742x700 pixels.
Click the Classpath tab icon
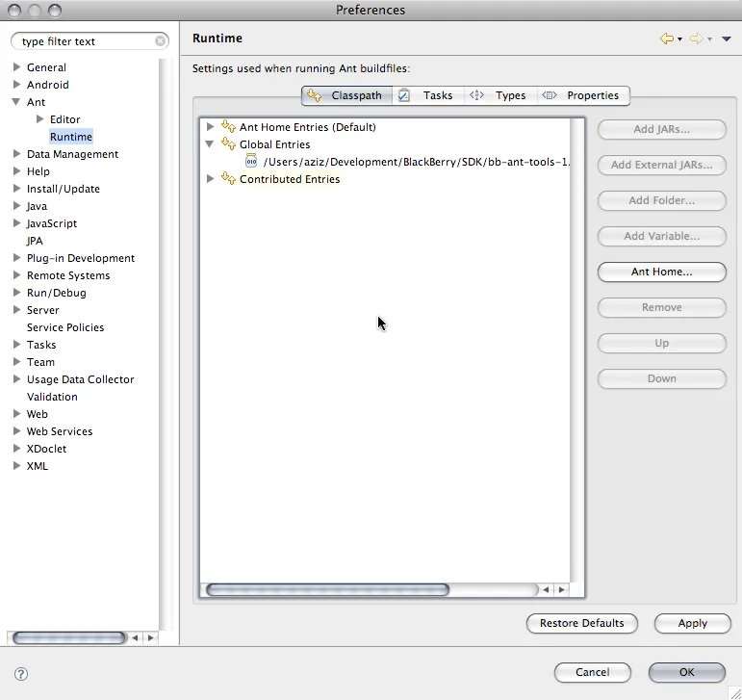click(314, 95)
